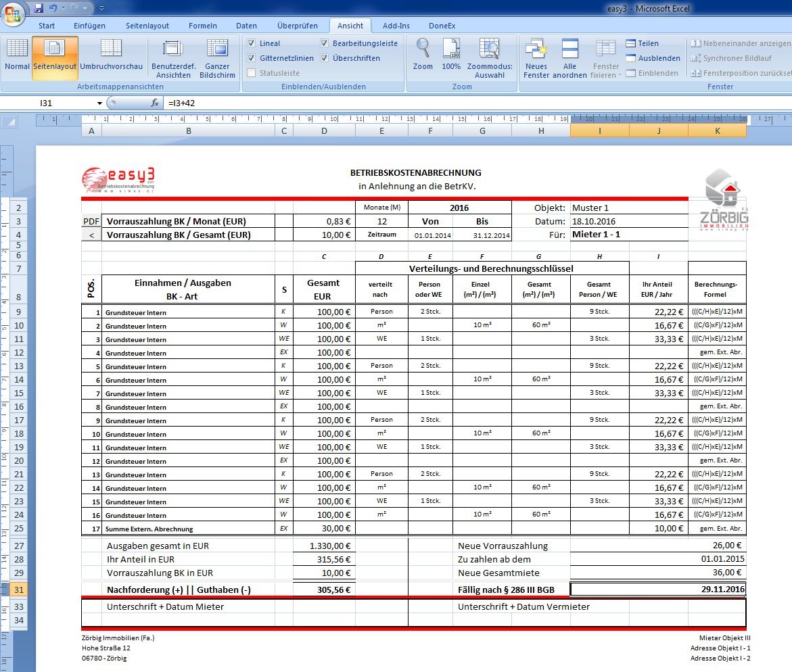The image size is (792, 672).
Task: Click the Zörbig Immobilien logo
Action: pyautogui.click(x=724, y=201)
